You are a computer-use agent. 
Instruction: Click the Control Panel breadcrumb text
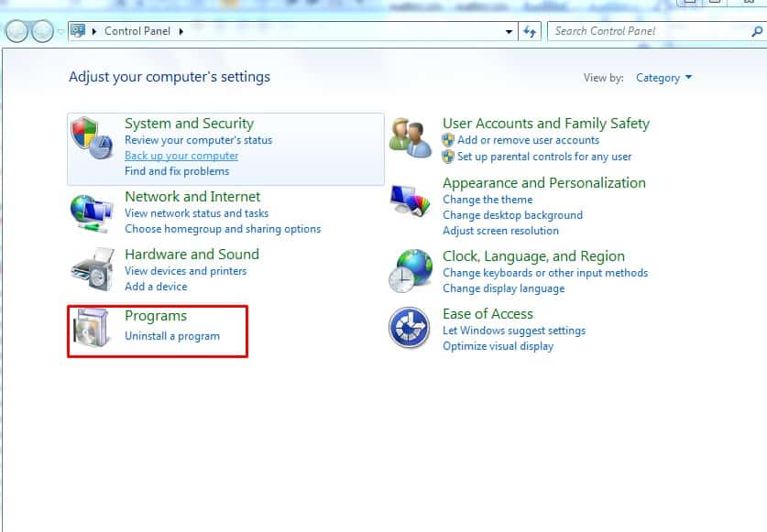137,31
